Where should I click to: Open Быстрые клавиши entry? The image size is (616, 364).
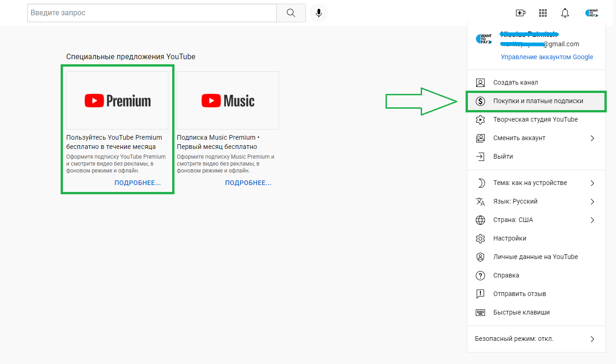(x=536, y=312)
